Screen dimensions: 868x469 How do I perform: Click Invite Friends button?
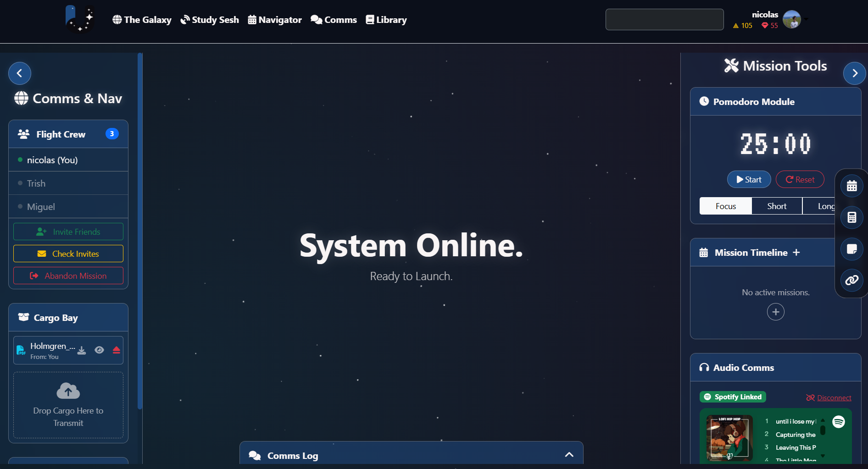(x=68, y=232)
